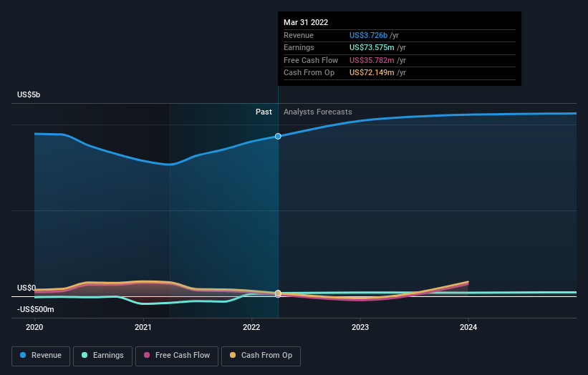Click the Analysts Forecasts label
588x375 pixels.
pyautogui.click(x=317, y=112)
